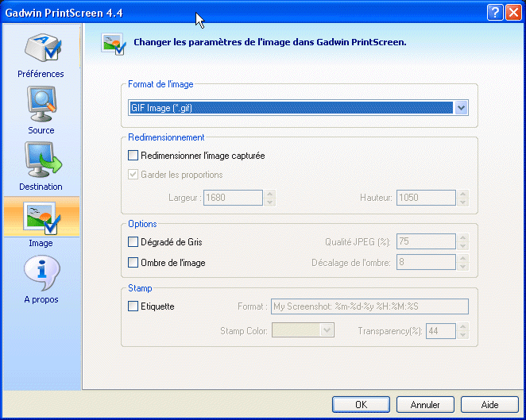Click the Etiquette label text
The width and height of the screenshot is (526, 420).
(x=157, y=306)
